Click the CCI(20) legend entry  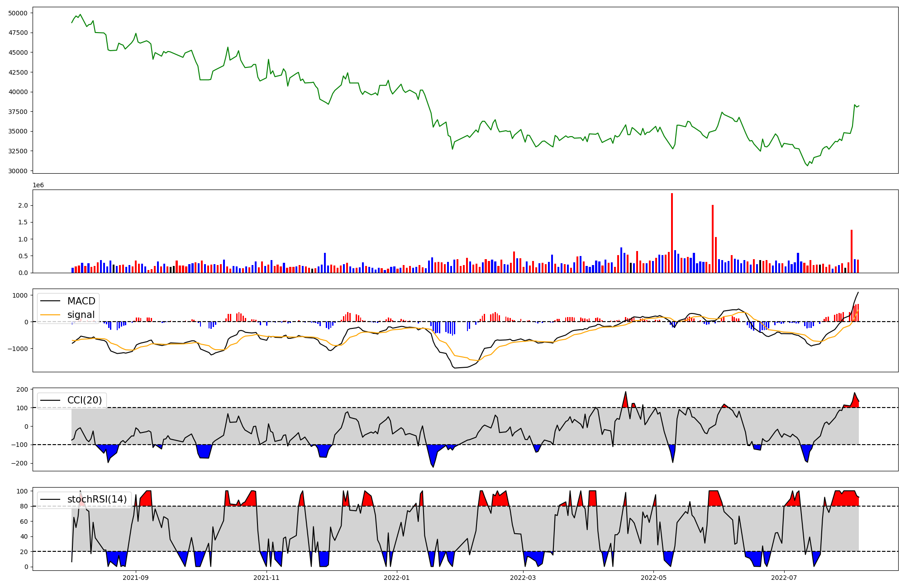(x=85, y=400)
